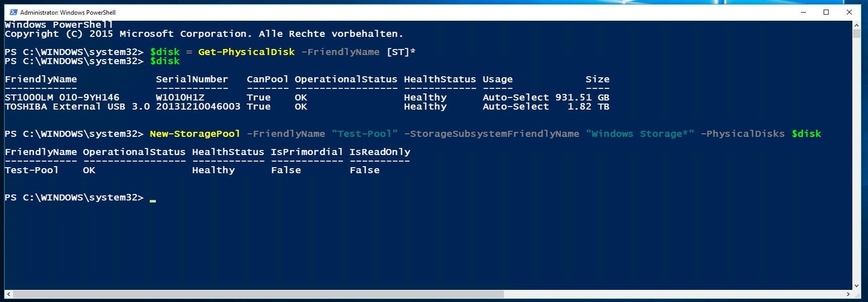Click the 'Administrator: Windows PowerShell' title text

68,13
